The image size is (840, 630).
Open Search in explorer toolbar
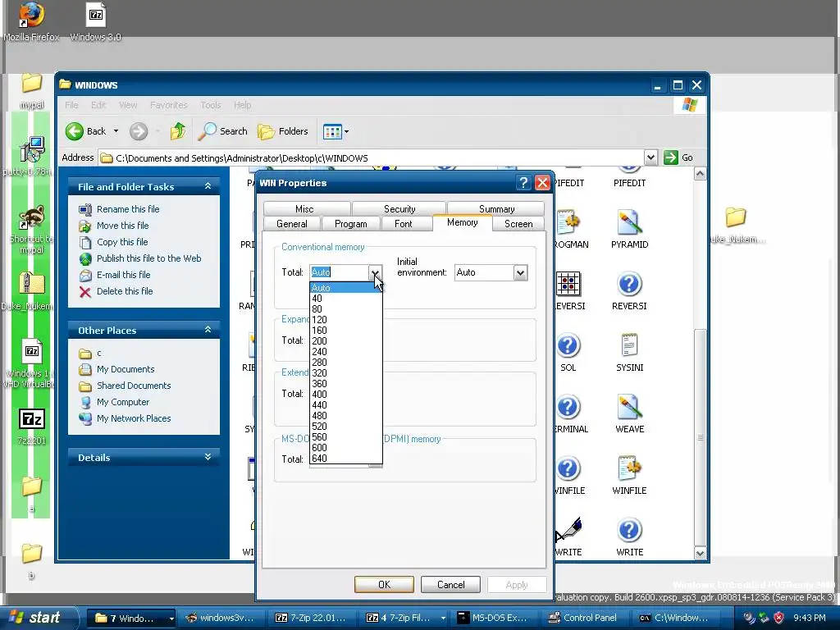tap(223, 131)
